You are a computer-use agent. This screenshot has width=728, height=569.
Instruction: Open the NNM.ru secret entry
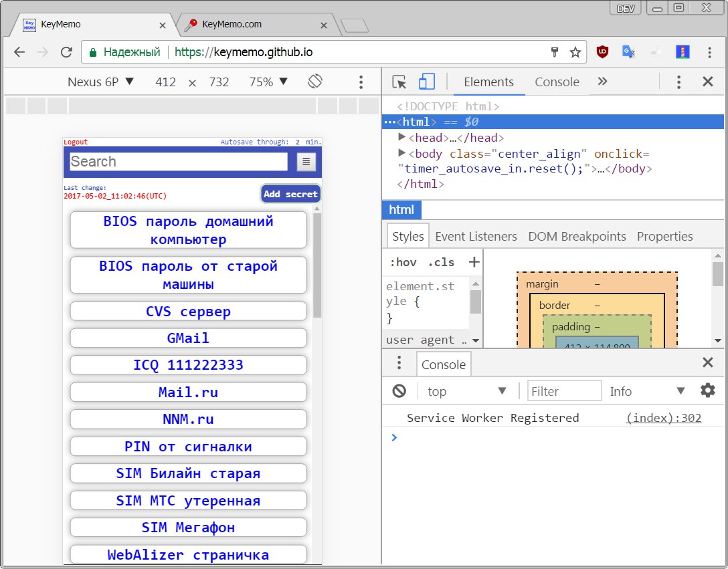point(188,419)
